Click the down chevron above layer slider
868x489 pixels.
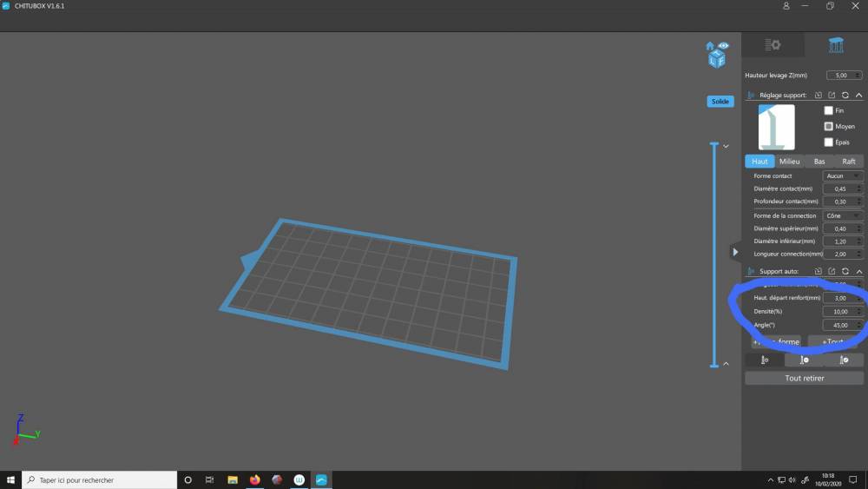pyautogui.click(x=726, y=146)
